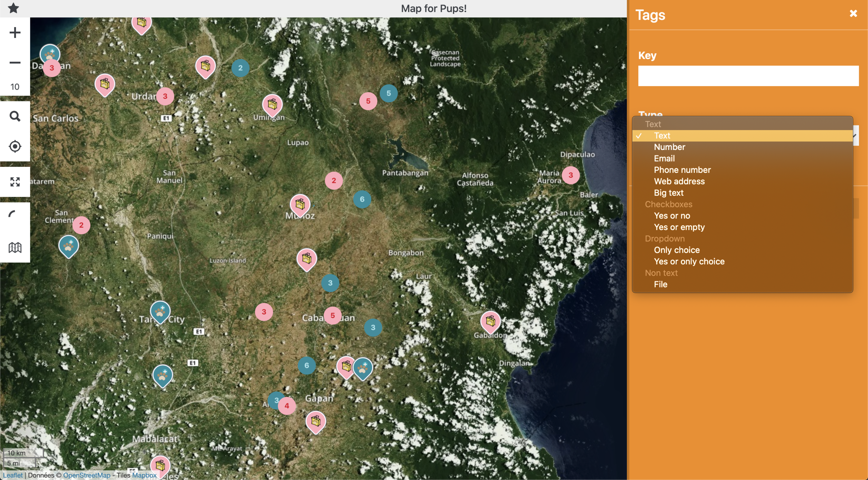This screenshot has height=480, width=868.
Task: Zoom in with the plus button
Action: (15, 33)
